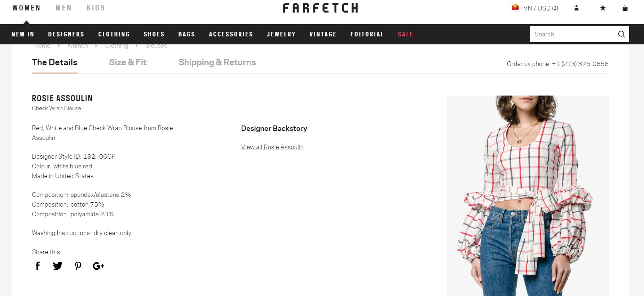Viewport: 644px width, 296px height.
Task: Open the account profile icon
Action: coord(577,8)
